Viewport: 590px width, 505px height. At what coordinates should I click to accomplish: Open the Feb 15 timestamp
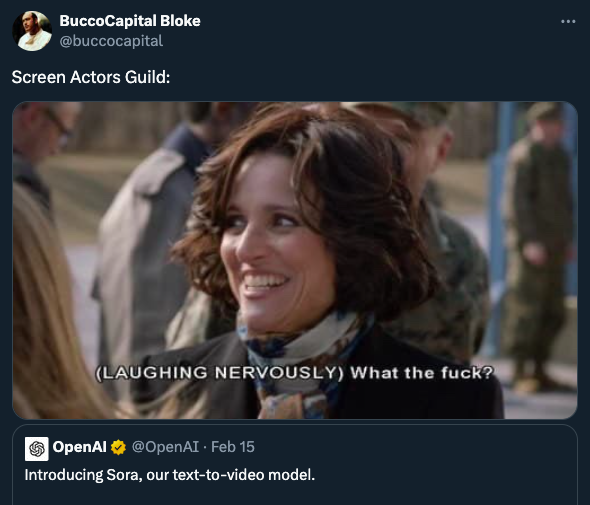click(x=233, y=447)
